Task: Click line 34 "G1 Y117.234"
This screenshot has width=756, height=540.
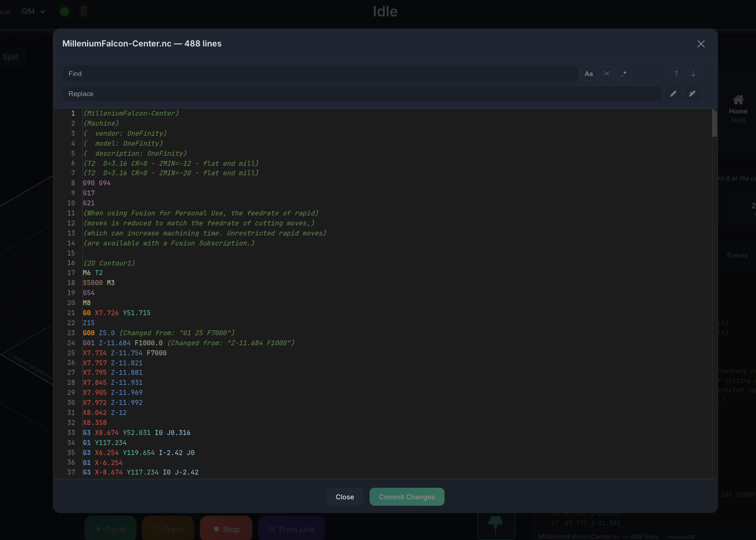Action: (x=105, y=443)
